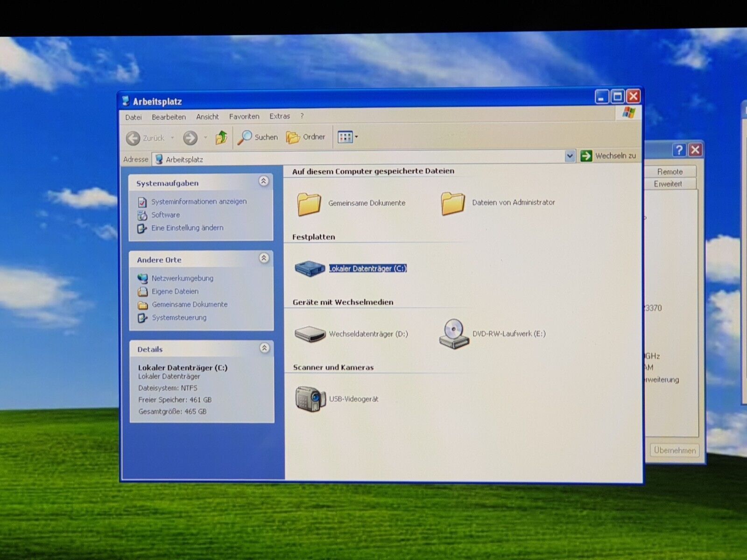
Task: Collapse the Andere Orte panel
Action: (x=264, y=258)
